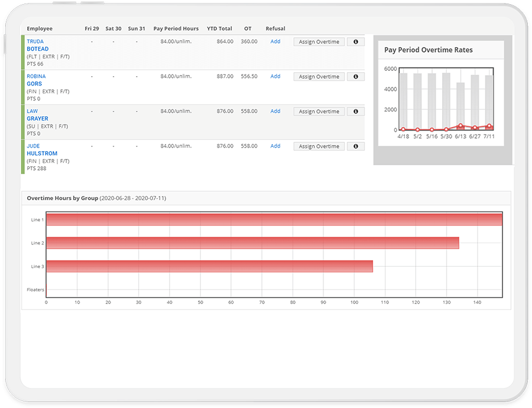Click the 7/11 data point on rates chart
This screenshot has height=408, width=532.
[x=489, y=126]
